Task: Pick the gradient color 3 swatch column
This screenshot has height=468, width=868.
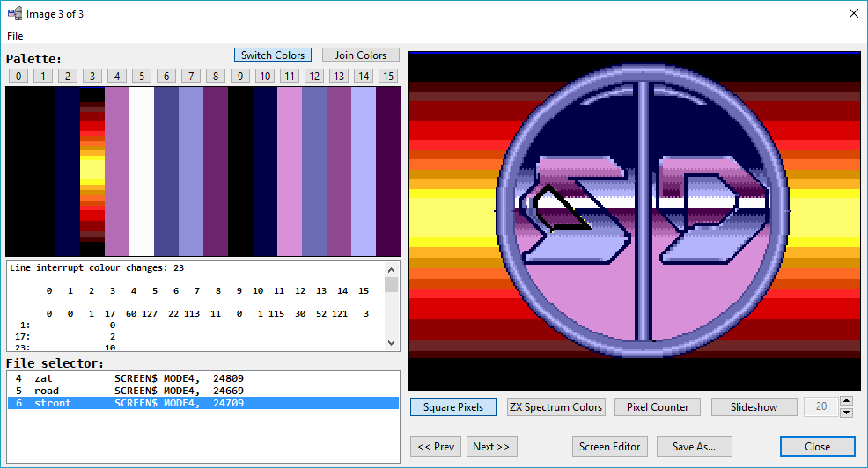Action: [x=92, y=172]
